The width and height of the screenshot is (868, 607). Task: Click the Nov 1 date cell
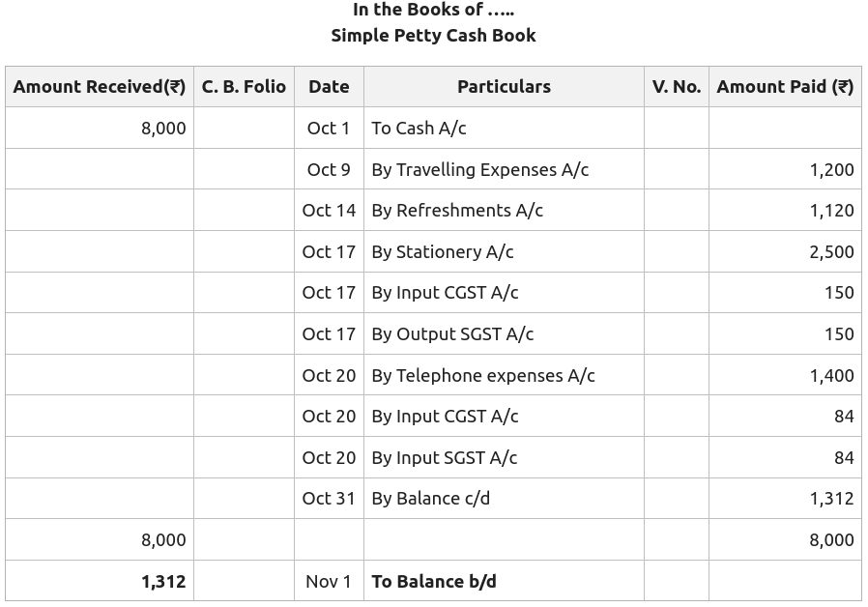coord(329,582)
